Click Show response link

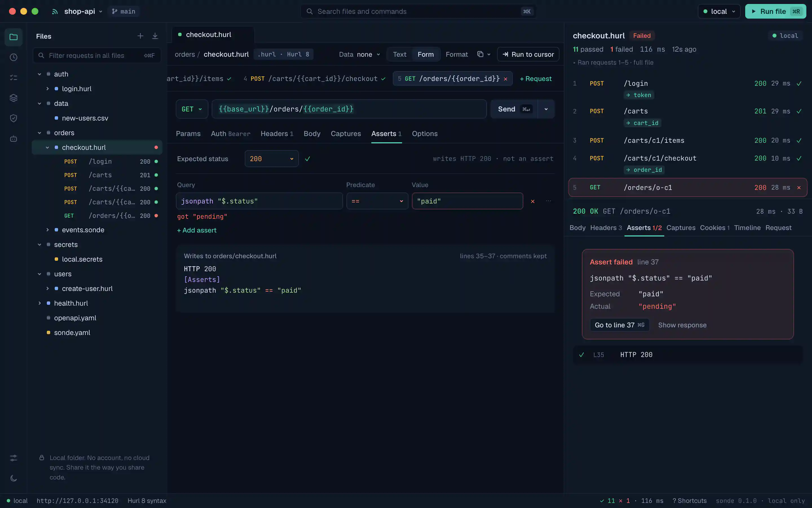[682, 325]
